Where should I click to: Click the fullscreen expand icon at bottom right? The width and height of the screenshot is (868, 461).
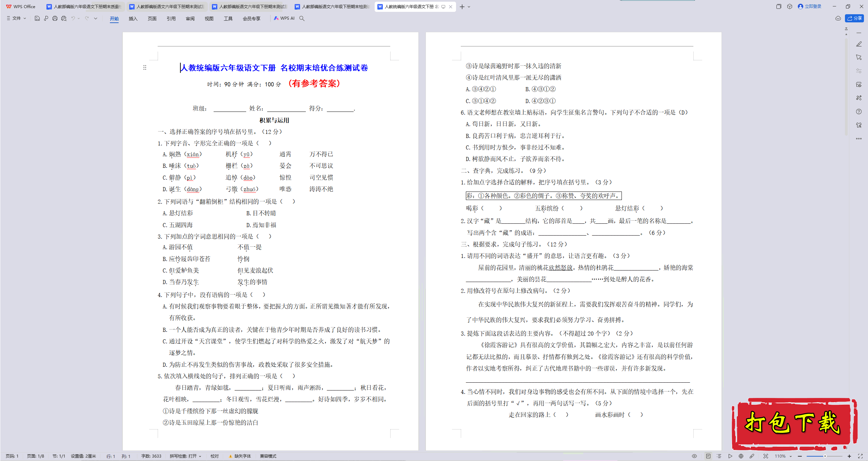tap(860, 456)
